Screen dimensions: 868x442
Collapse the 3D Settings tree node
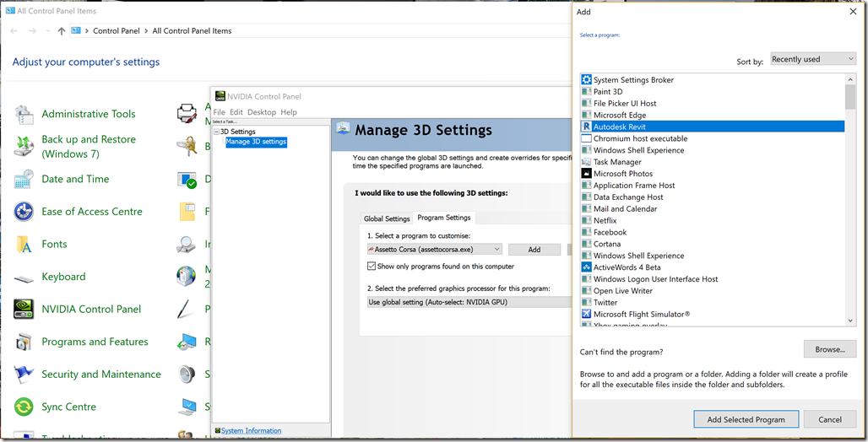[216, 132]
